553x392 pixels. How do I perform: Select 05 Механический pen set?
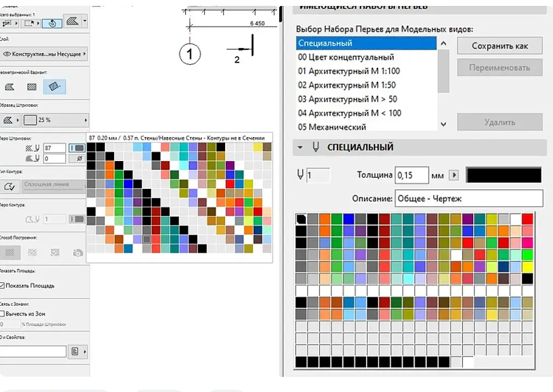366,126
